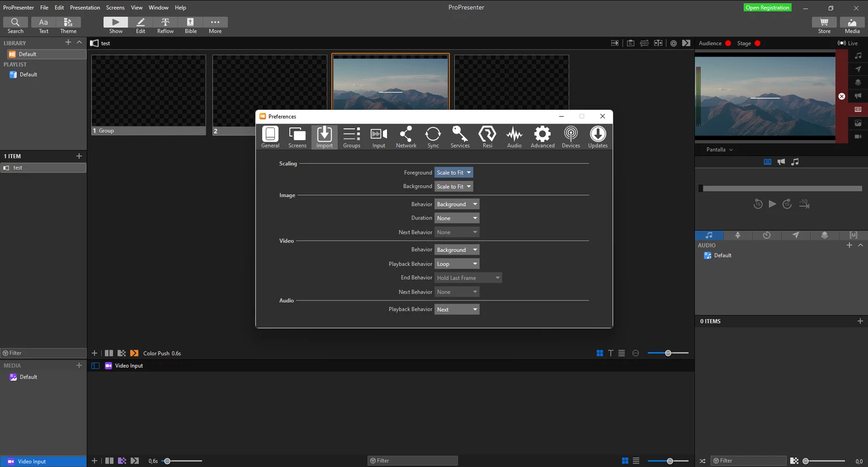Add a new media playlist
The width and height of the screenshot is (868, 467).
79,365
